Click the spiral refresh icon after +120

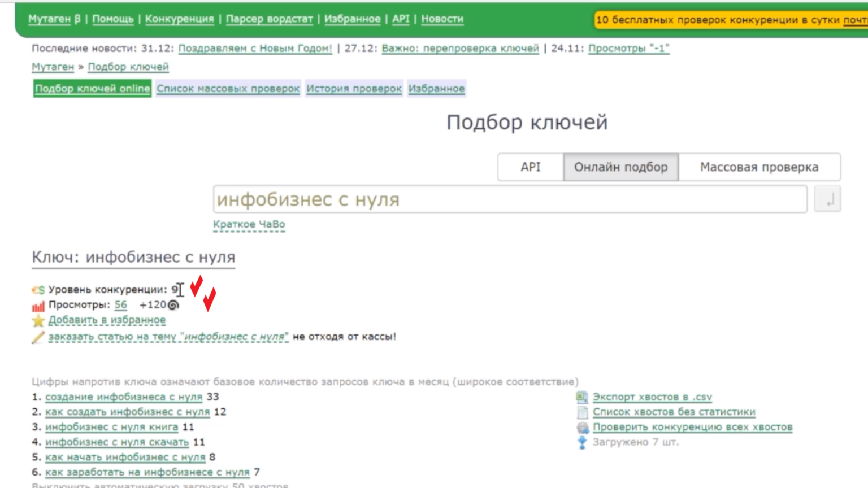click(x=173, y=305)
